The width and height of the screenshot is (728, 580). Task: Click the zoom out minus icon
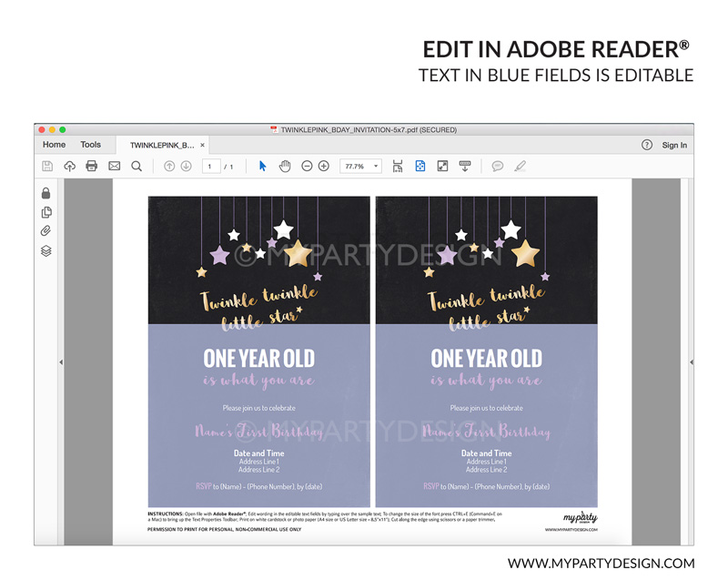[x=307, y=167]
